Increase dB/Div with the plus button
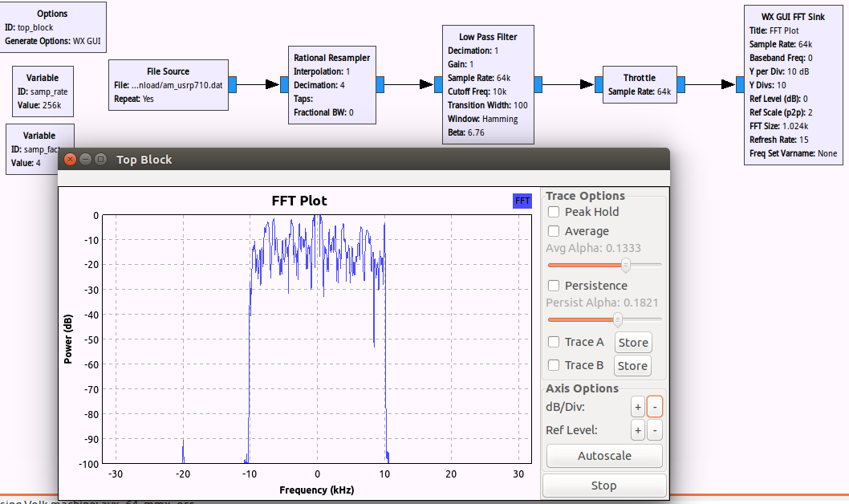 (638, 407)
